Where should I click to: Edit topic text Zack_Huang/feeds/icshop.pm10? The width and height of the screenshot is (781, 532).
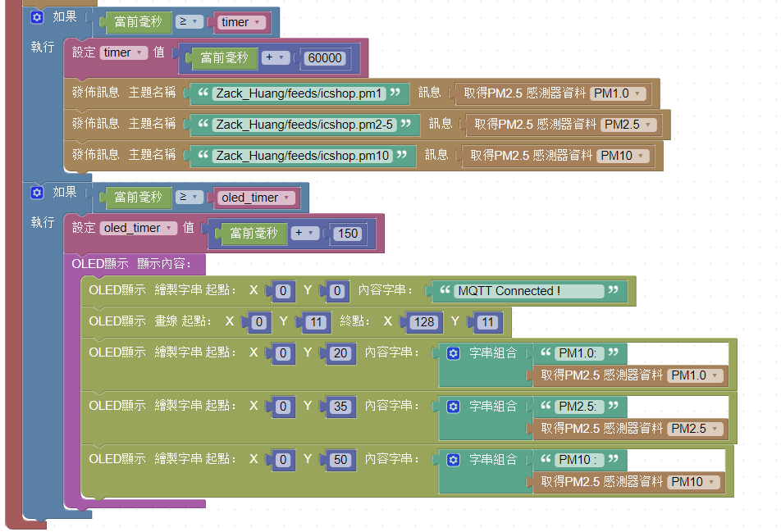point(303,157)
